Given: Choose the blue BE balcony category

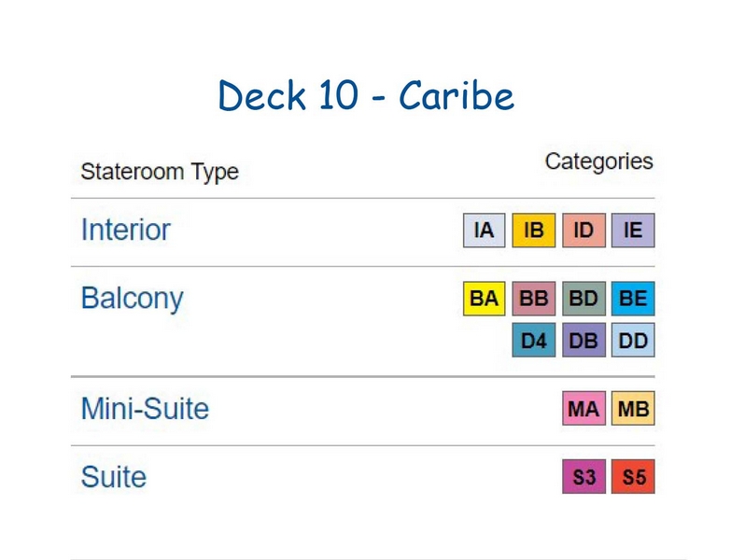Looking at the screenshot, I should [633, 299].
